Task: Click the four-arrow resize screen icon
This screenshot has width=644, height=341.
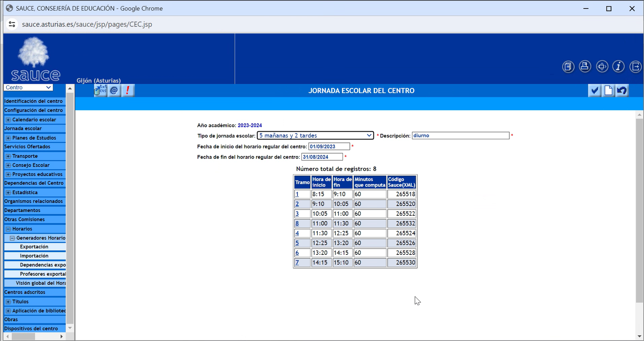Action: coord(602,67)
